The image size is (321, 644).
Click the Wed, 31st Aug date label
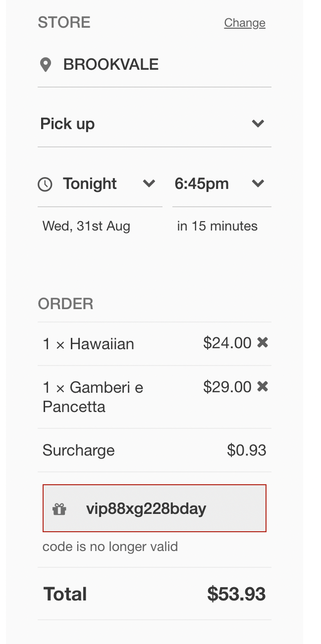coord(86,226)
